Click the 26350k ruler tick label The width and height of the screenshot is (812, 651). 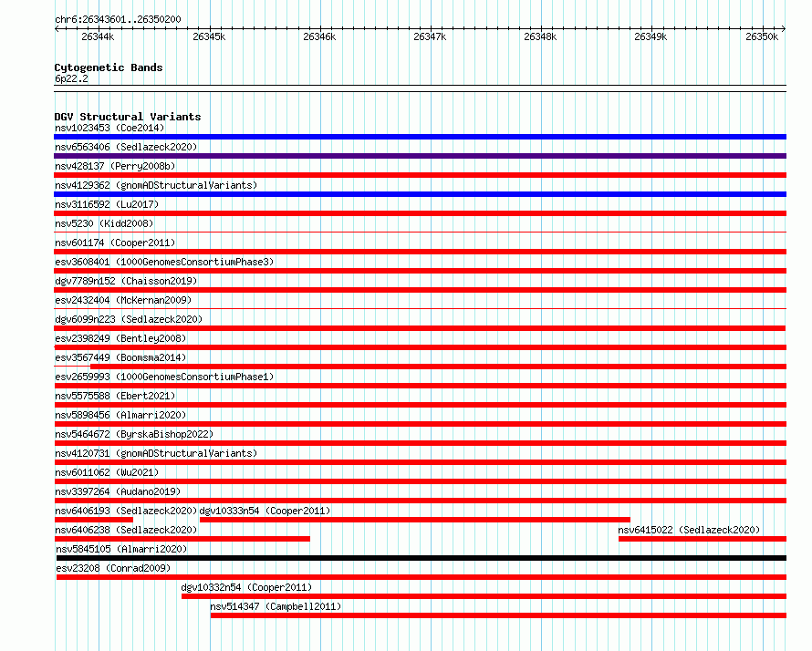762,36
